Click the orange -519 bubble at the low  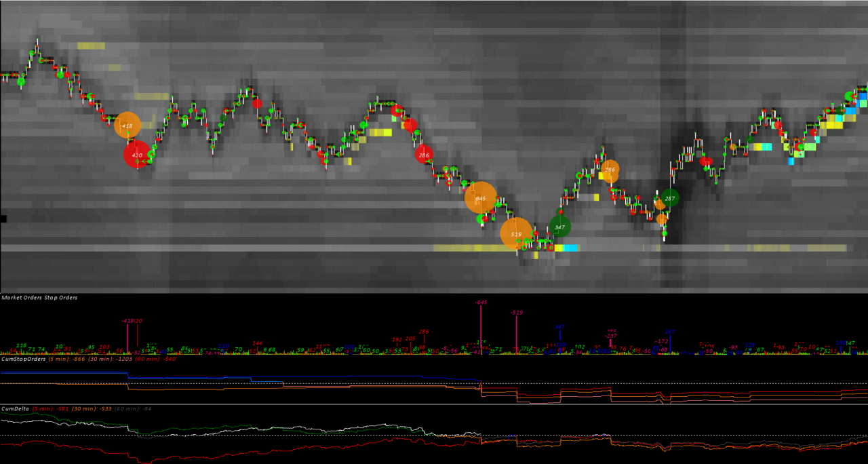pos(517,233)
